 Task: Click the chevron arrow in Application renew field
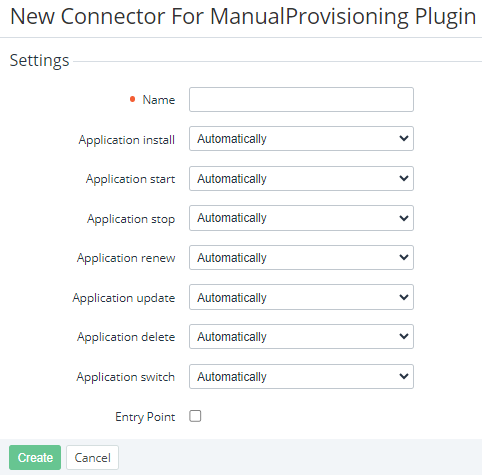click(x=404, y=257)
